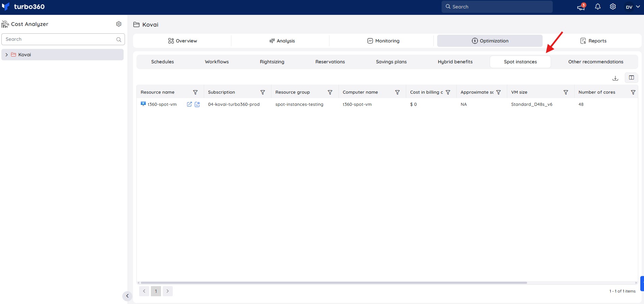Open the Schedules sub-tab
The width and height of the screenshot is (644, 304).
pyautogui.click(x=162, y=62)
